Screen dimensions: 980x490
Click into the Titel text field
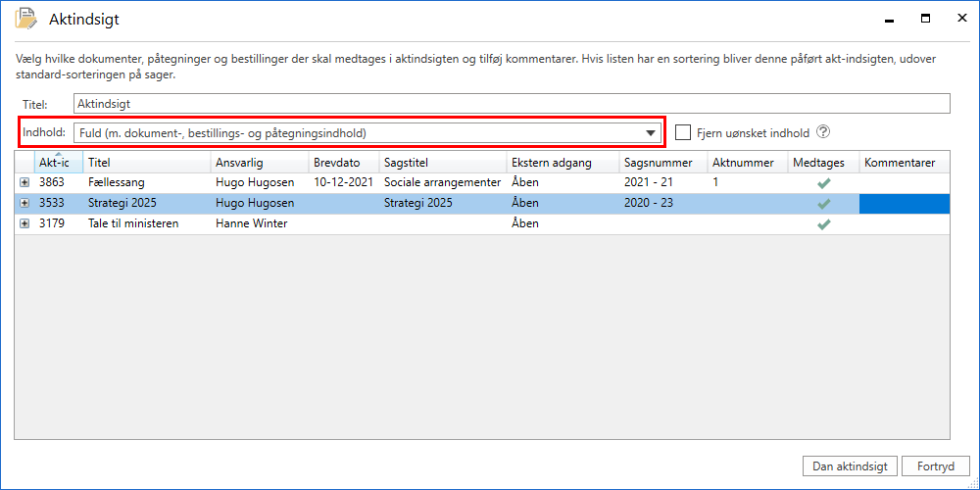(x=510, y=103)
